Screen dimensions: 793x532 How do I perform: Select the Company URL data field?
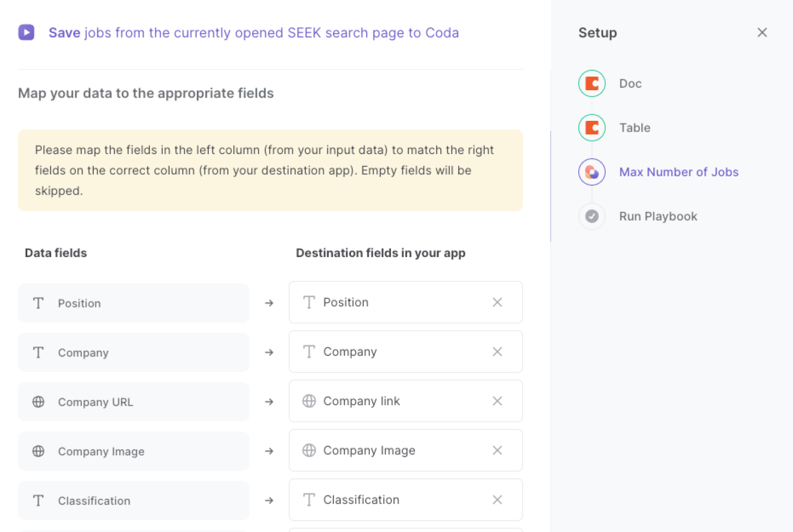click(134, 402)
